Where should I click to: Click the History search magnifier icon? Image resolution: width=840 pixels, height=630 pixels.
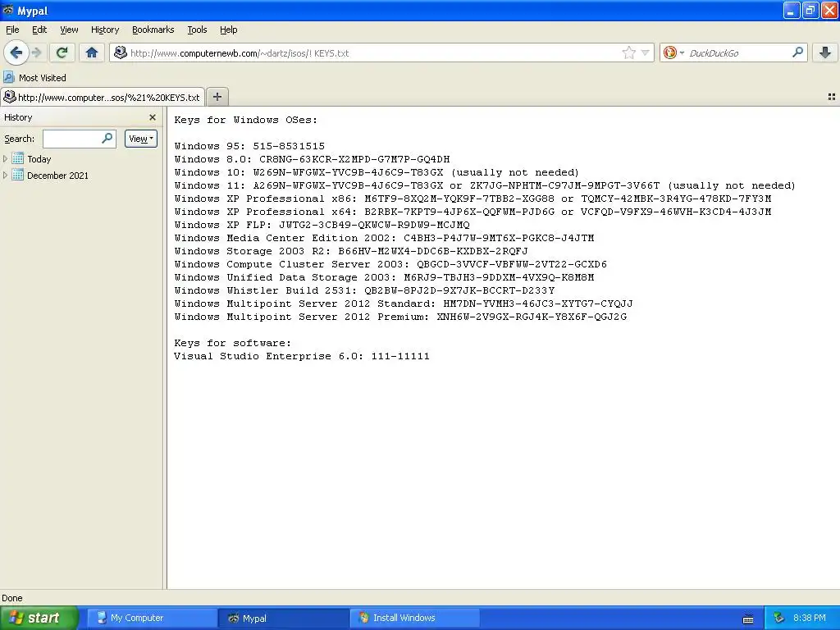point(107,138)
